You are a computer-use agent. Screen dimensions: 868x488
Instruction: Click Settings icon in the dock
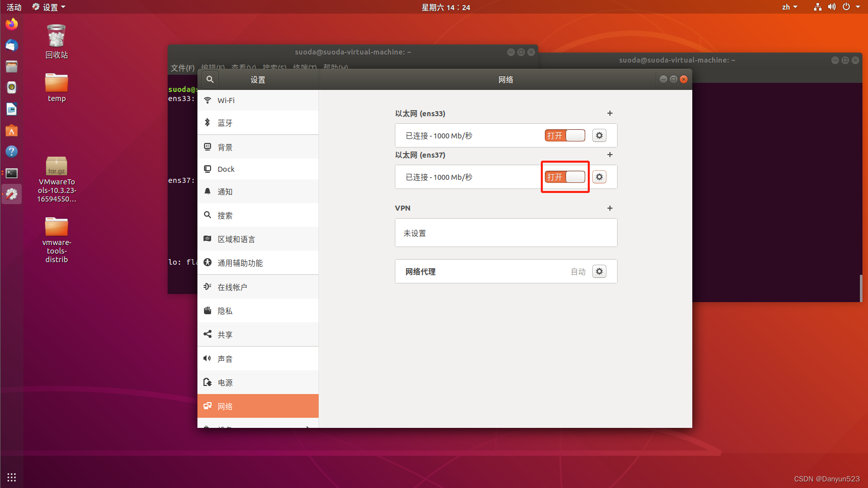click(12, 194)
